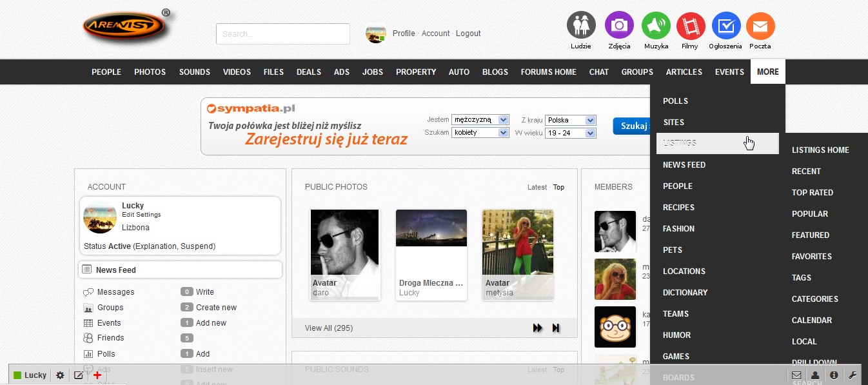868x385 pixels.
Task: Click the wrench icon in bottom bar
Action: pyautogui.click(x=852, y=375)
